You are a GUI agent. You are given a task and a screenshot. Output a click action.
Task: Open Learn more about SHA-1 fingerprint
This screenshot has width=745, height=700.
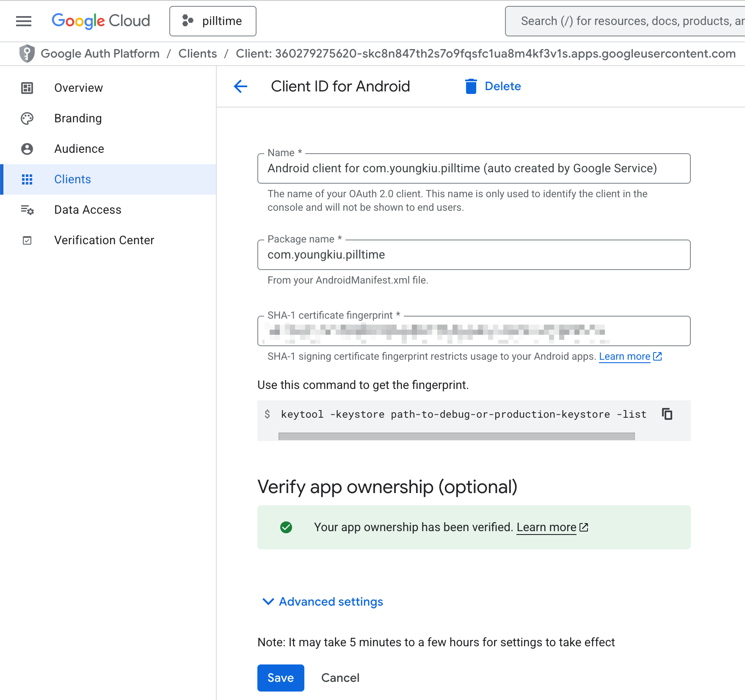coord(630,357)
